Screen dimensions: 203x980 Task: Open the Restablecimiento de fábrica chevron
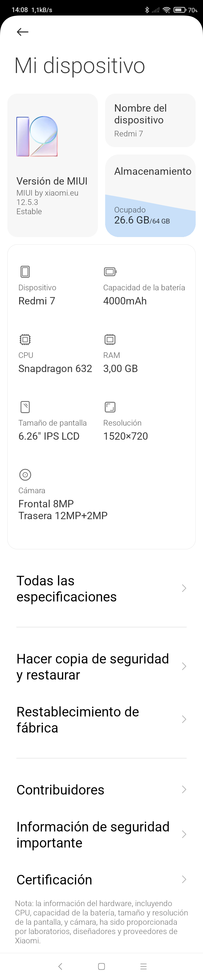click(x=184, y=719)
